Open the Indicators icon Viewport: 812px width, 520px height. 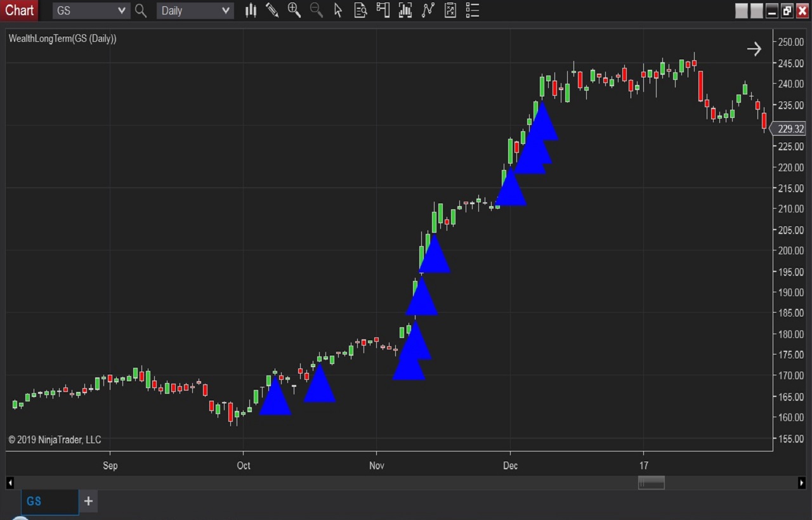(428, 10)
